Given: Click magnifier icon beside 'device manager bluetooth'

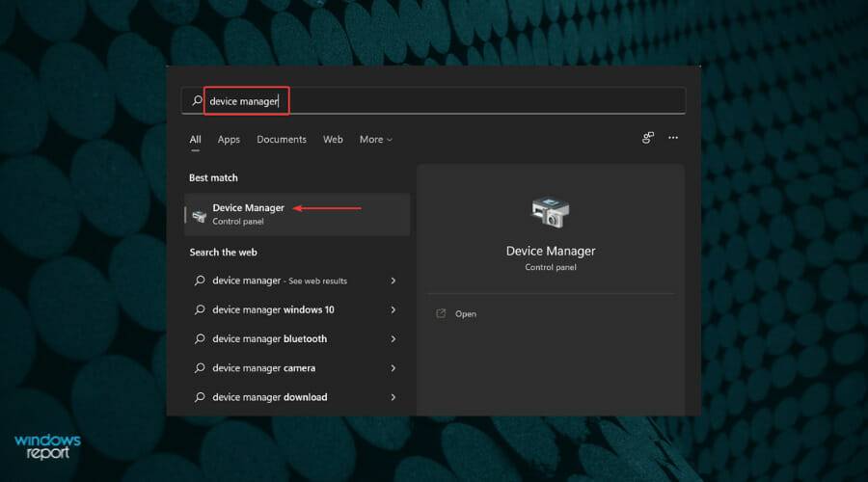Looking at the screenshot, I should 200,338.
